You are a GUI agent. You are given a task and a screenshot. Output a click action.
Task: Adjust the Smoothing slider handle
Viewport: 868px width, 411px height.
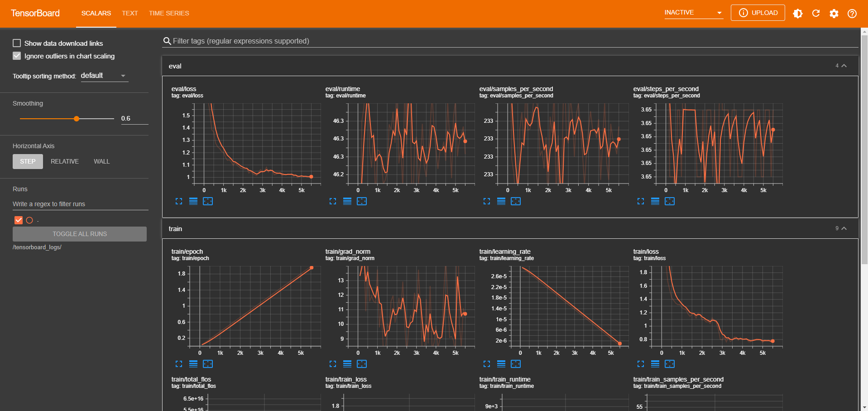77,119
